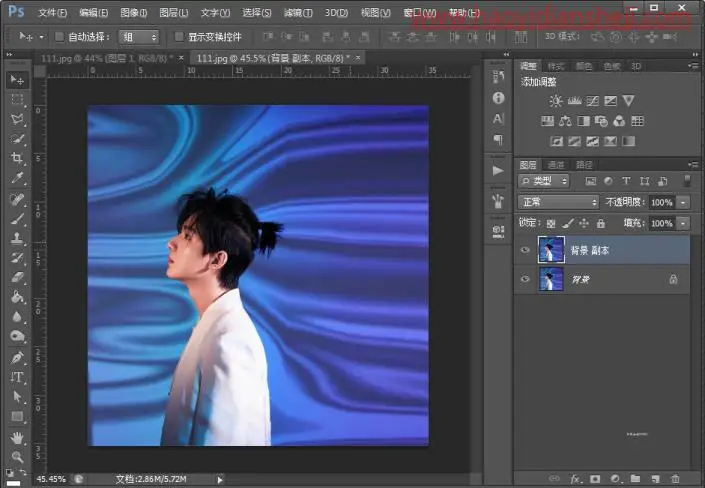Select the Crop tool

[x=17, y=158]
